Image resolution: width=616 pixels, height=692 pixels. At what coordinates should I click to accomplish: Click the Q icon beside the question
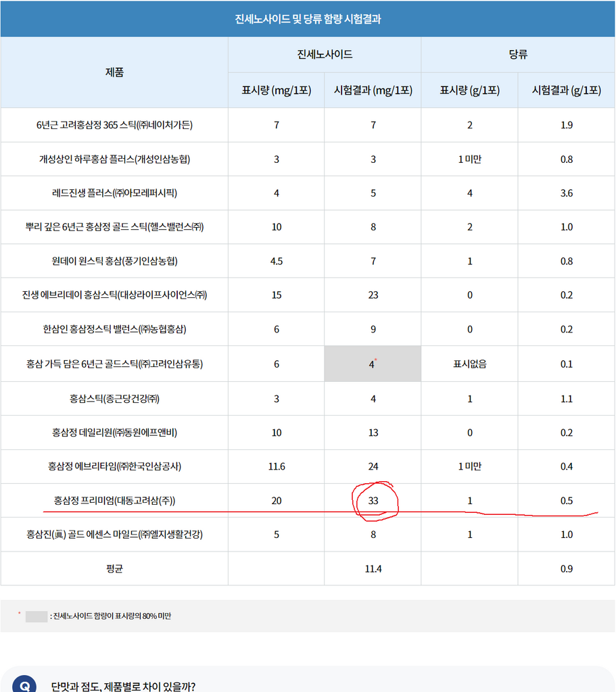tap(24, 684)
